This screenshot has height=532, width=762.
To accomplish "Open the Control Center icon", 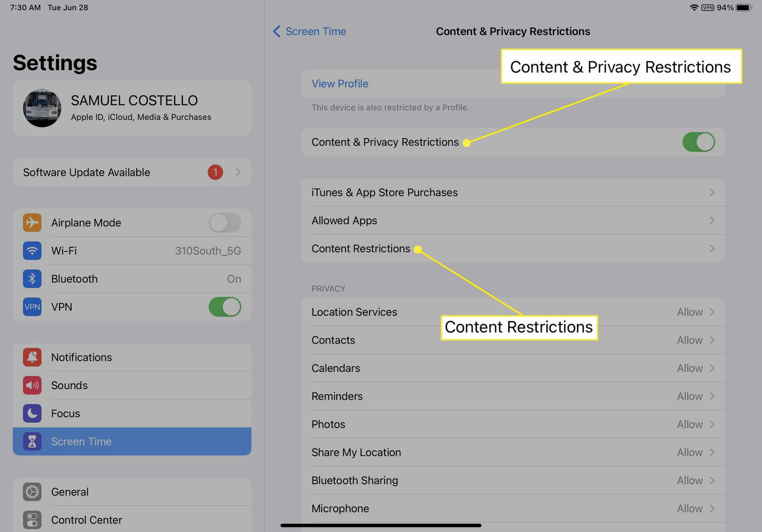I will pyautogui.click(x=32, y=520).
